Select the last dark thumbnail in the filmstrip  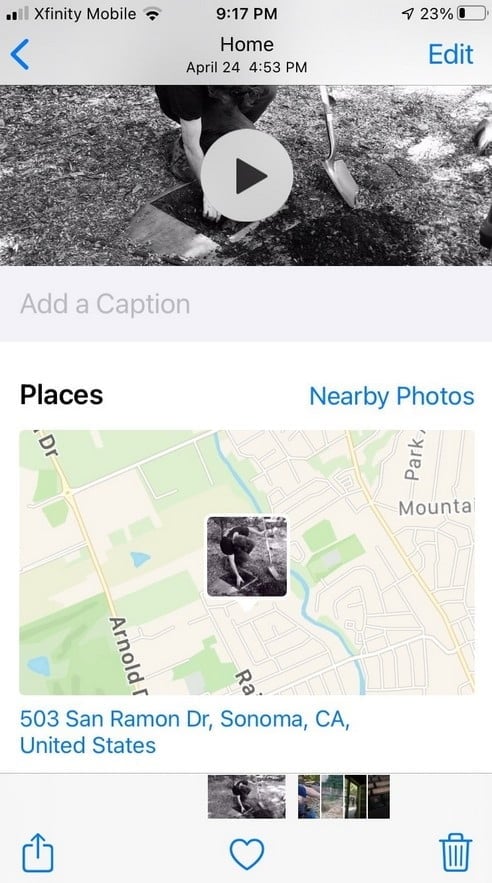(379, 796)
